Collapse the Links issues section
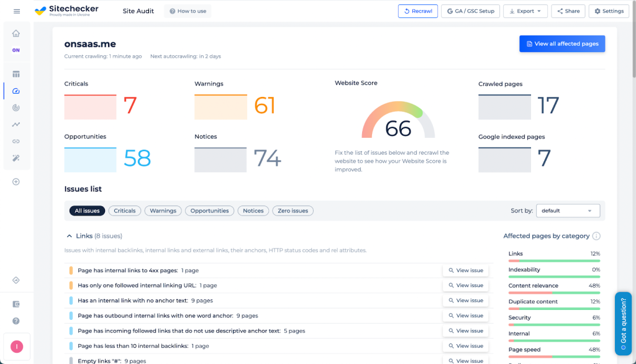The height and width of the screenshot is (364, 636). (x=70, y=236)
